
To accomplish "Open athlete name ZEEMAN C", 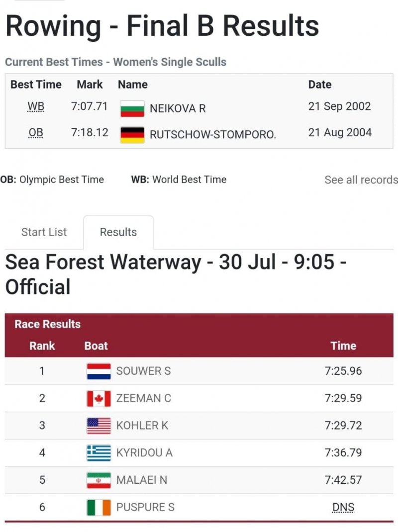I will 143,398.
